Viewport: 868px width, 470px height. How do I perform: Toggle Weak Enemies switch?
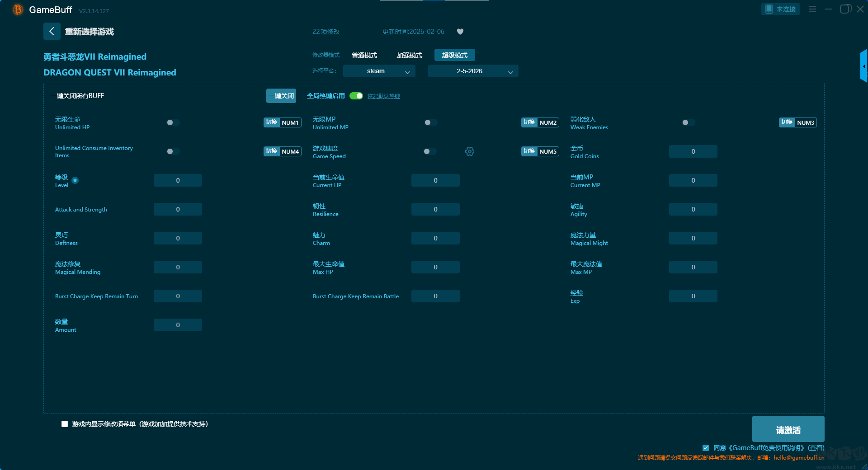pos(688,122)
